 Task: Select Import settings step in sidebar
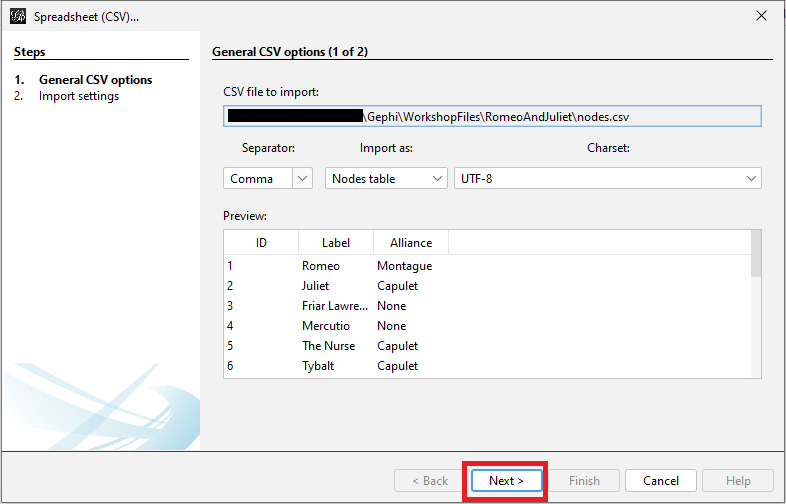click(78, 96)
